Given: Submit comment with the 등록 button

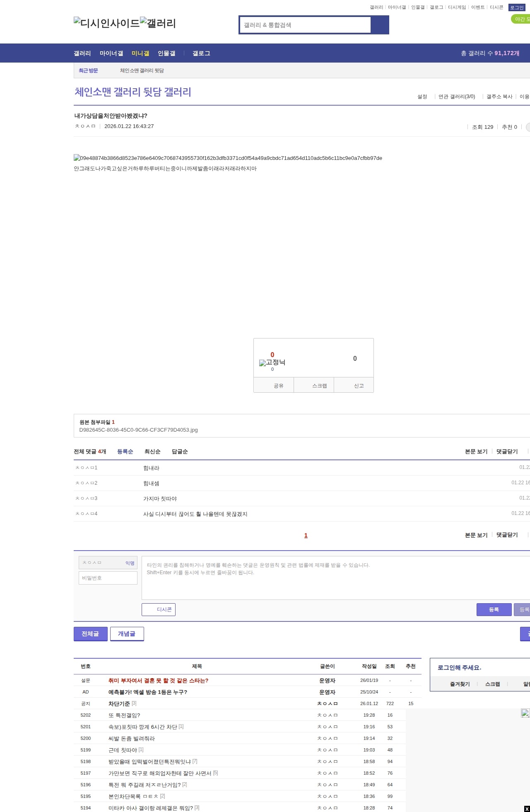Looking at the screenshot, I should [494, 609].
